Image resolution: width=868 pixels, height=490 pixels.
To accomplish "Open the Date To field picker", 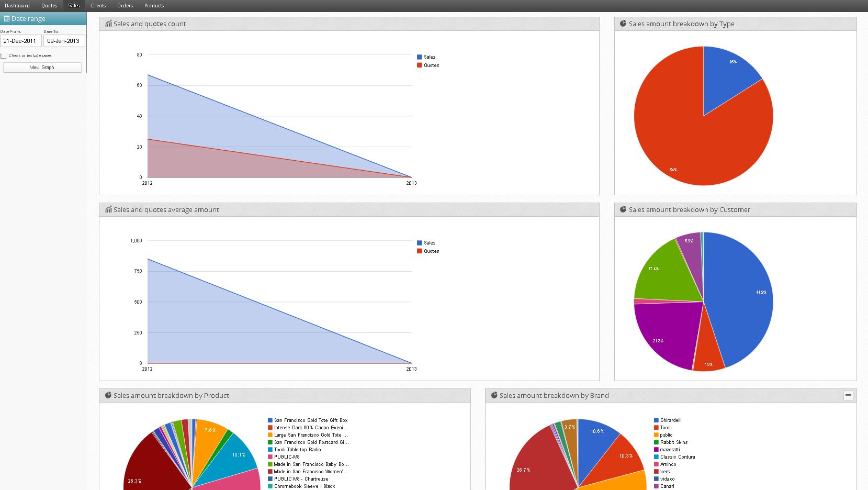I will [63, 41].
